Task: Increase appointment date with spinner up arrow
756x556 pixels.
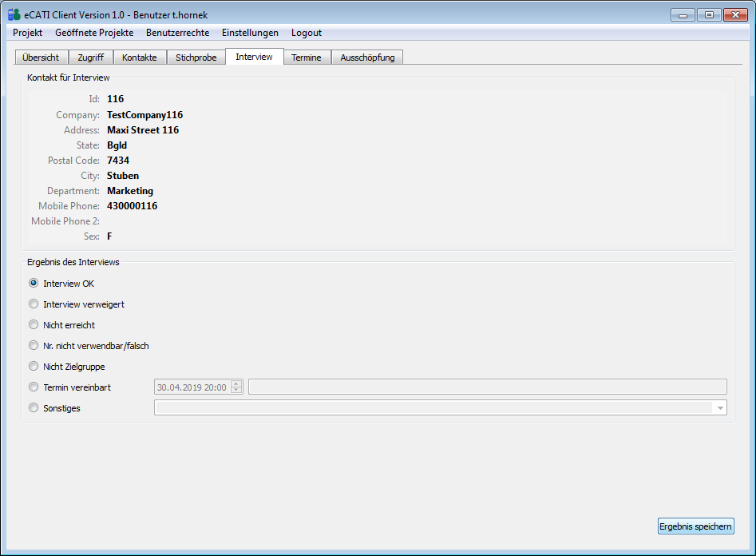Action: [236, 383]
